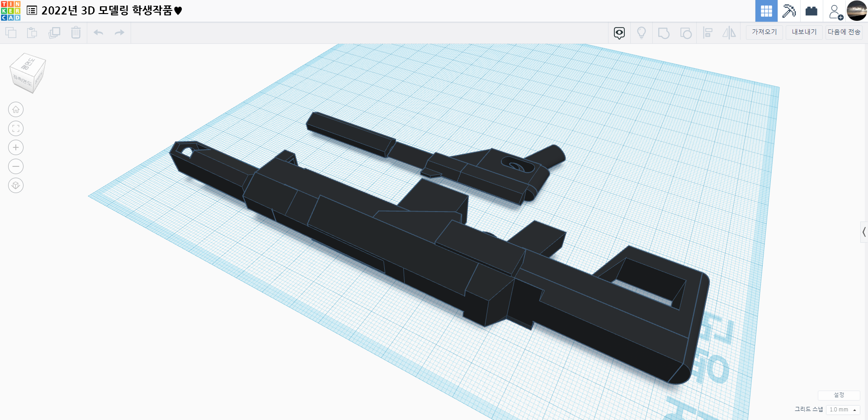Undo the last action
This screenshot has height=420, width=868.
coord(99,33)
